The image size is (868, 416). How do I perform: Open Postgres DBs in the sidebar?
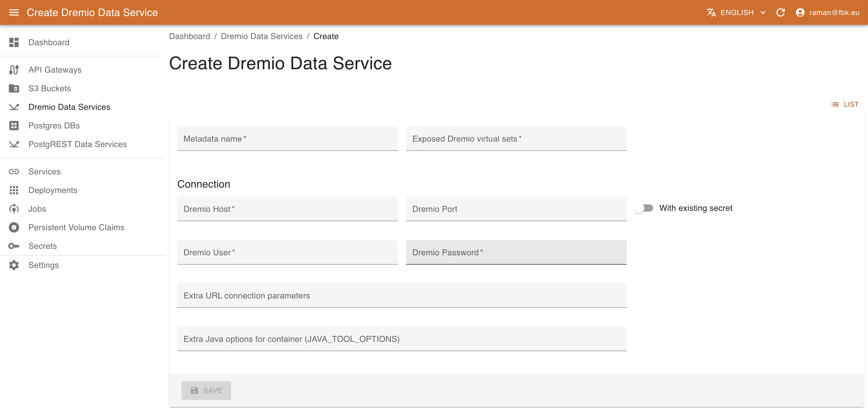click(x=82, y=126)
